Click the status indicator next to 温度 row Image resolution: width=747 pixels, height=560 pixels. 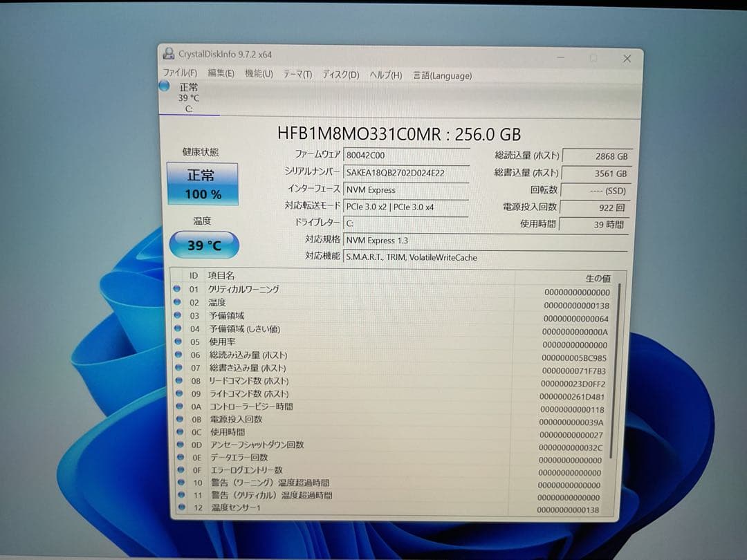click(178, 304)
